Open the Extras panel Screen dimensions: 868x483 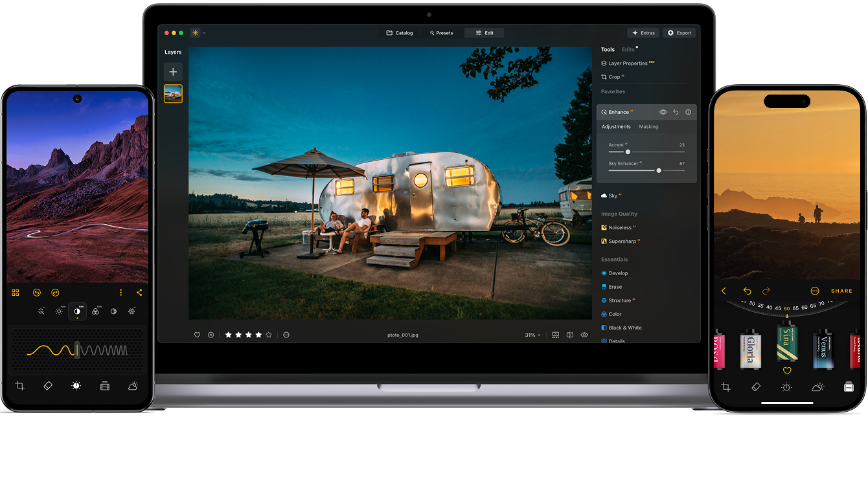click(x=644, y=32)
